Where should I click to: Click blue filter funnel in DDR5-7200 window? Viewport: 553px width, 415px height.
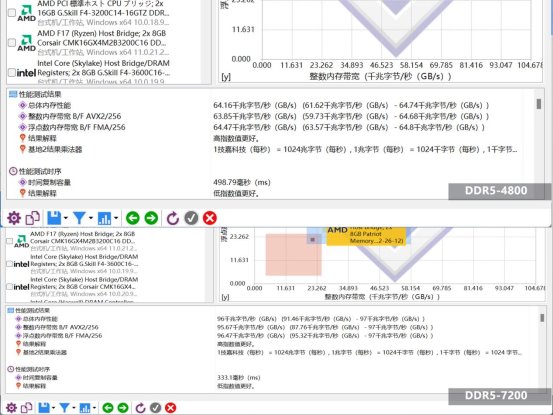(x=64, y=408)
